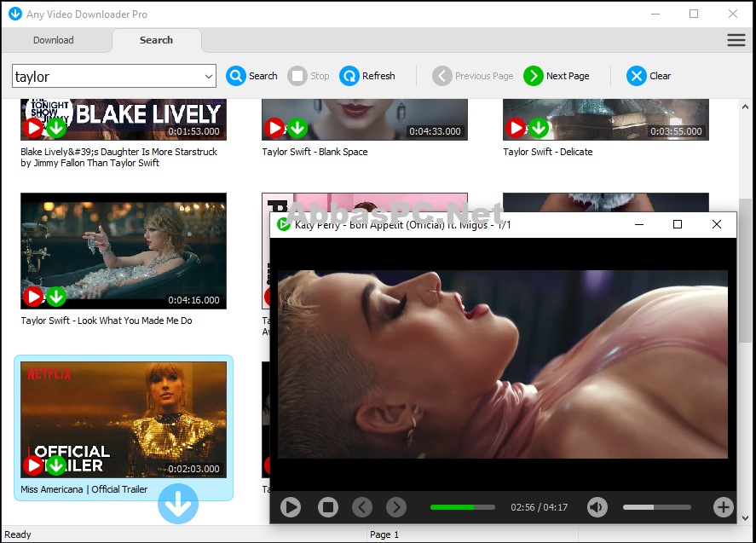Download Taylor Swift - Delicate
The width and height of the screenshot is (756, 543).
(539, 128)
